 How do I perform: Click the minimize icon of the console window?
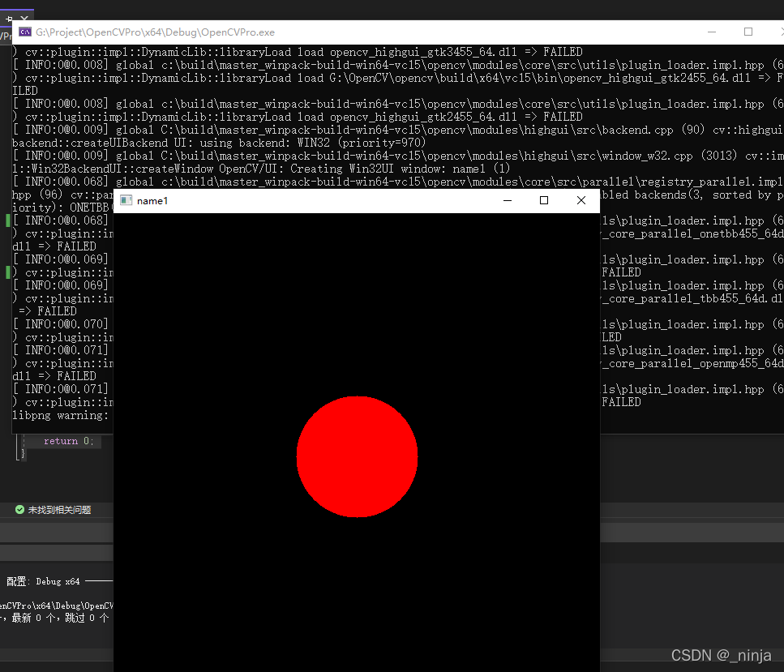711,31
